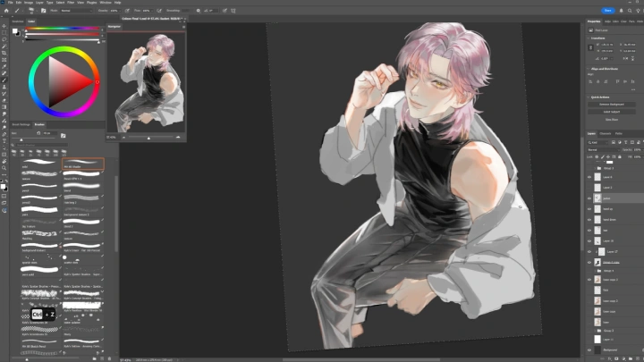Click lock transparent pixels icon
This screenshot has height=362, width=644.
pos(597,156)
